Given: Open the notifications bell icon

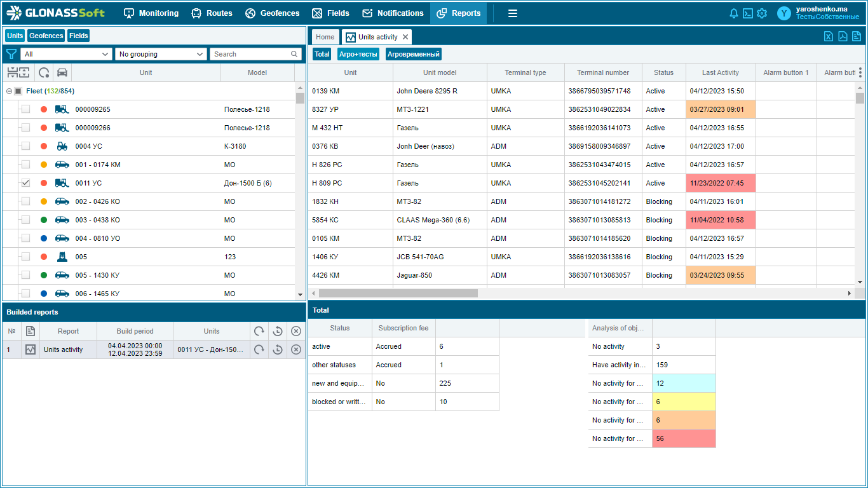Looking at the screenshot, I should coord(734,13).
